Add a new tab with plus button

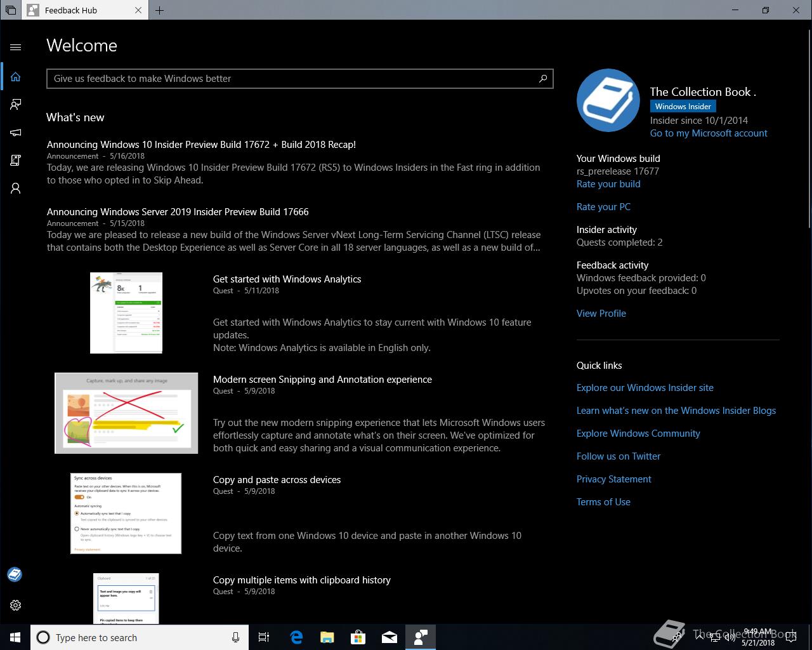pos(159,10)
